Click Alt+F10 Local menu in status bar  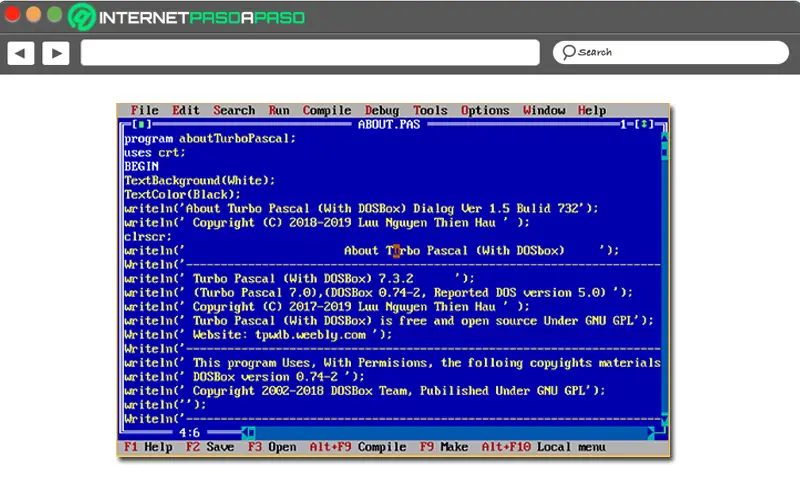[544, 447]
